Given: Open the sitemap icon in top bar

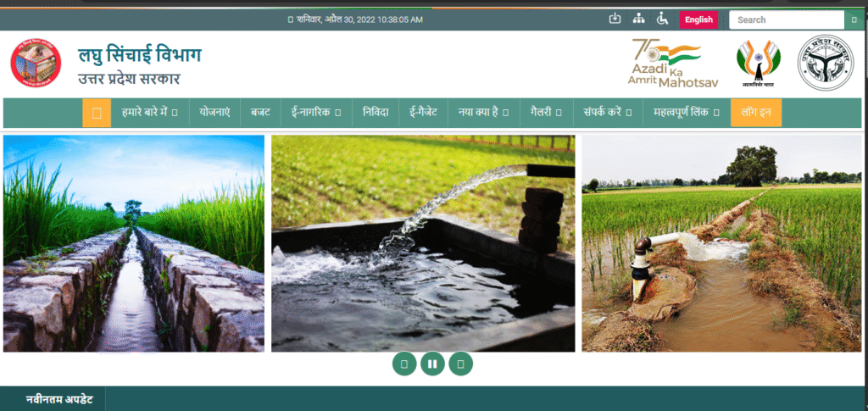Looking at the screenshot, I should (x=639, y=19).
